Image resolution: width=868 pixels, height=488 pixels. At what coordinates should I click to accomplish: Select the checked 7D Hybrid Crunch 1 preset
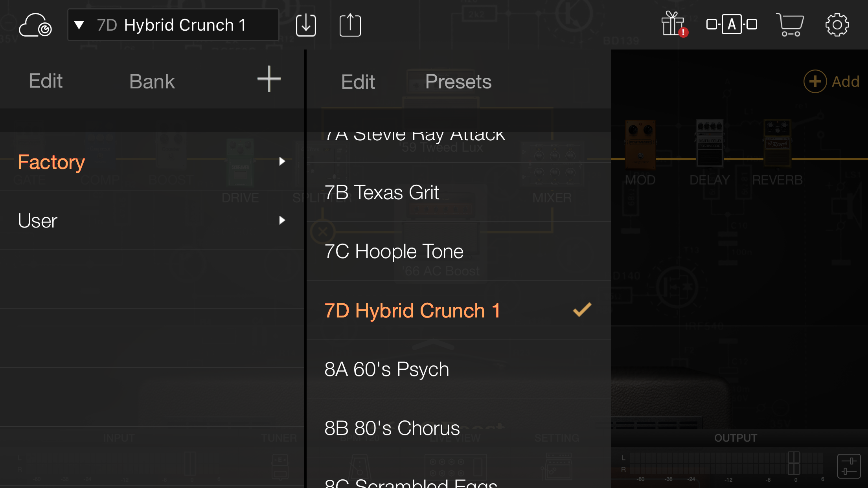(412, 310)
